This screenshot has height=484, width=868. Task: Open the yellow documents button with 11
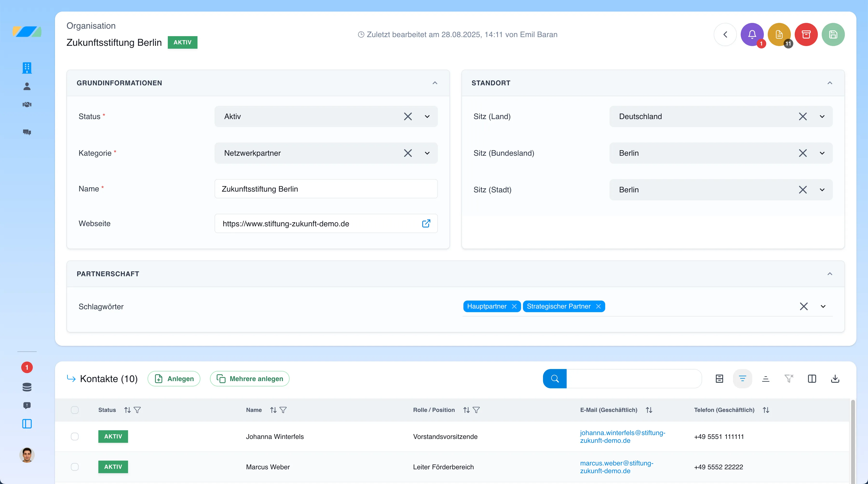click(x=779, y=34)
